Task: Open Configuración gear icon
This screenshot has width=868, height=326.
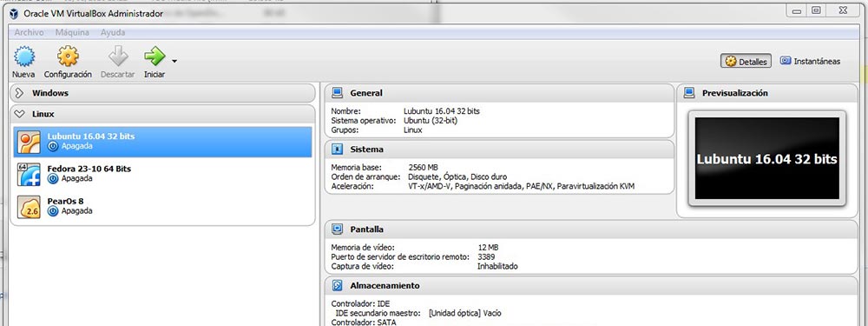Action: [68, 56]
